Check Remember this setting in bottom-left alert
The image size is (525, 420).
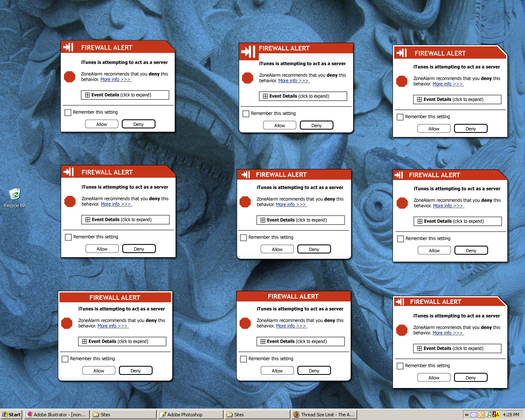point(65,359)
